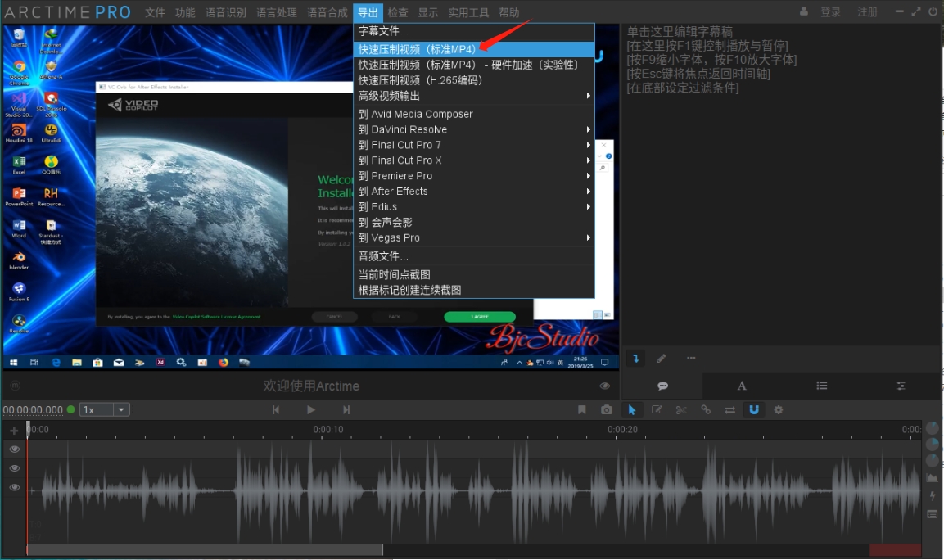Click the swap arrows tool icon
Viewport: 944px width, 560px height.
click(x=729, y=410)
